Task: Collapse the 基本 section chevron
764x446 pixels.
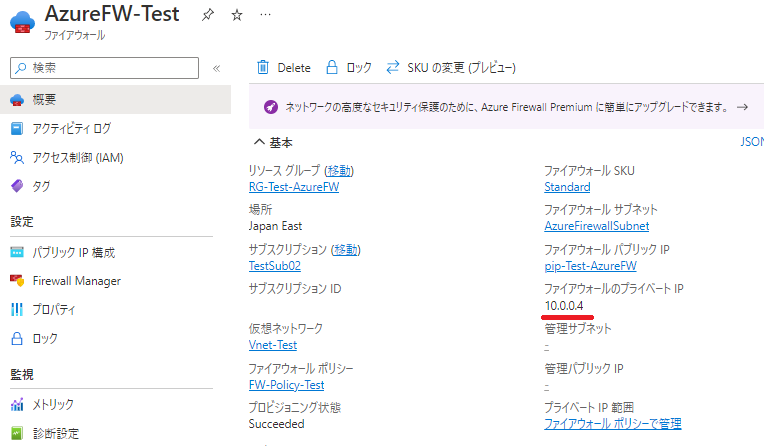Action: tap(259, 142)
